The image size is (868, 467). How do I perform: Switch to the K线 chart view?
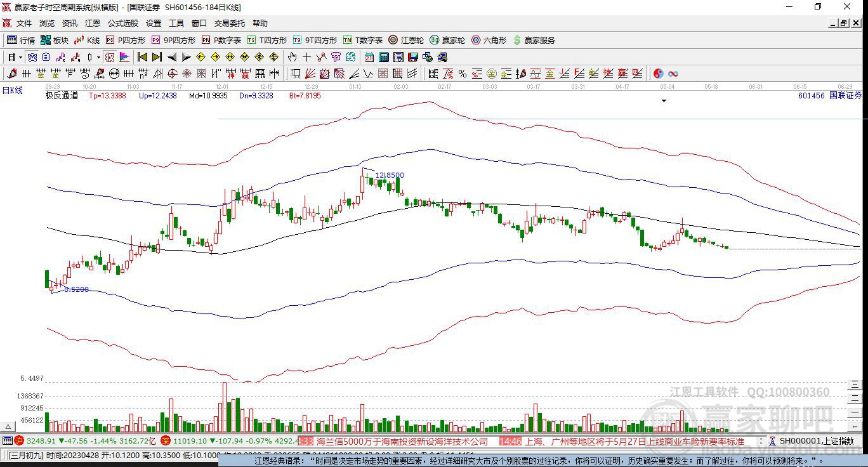tap(87, 40)
